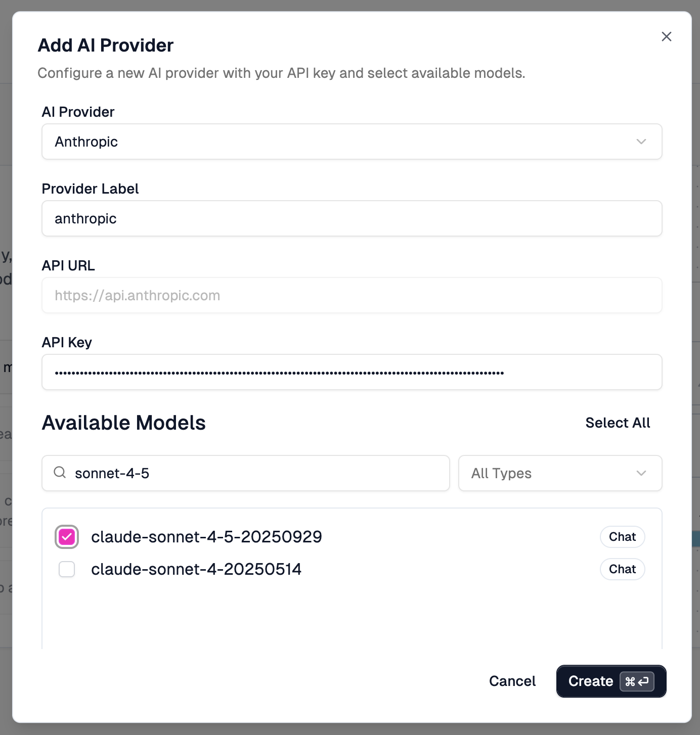
Task: Select the claude-sonnet-4-20250514 model row label
Action: click(x=196, y=569)
